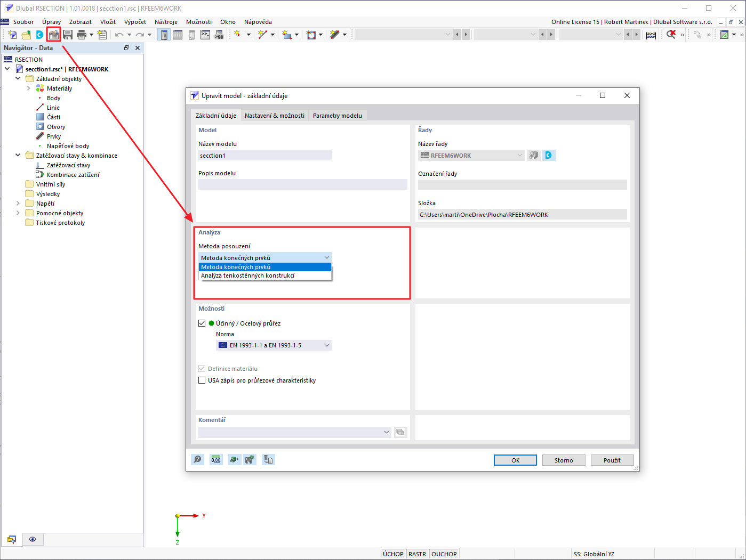This screenshot has height=560, width=746.
Task: Uncheck the Účinný / Ocelový průřez option
Action: pos(202,323)
